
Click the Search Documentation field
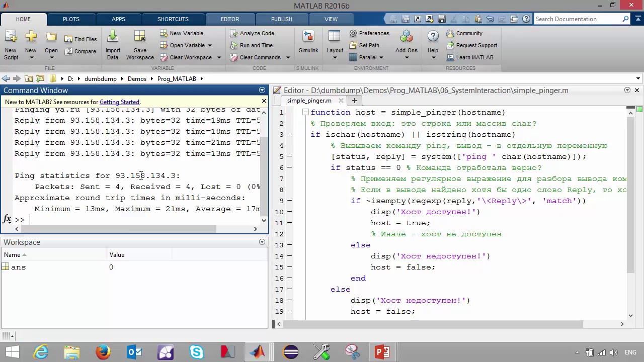coord(577,19)
